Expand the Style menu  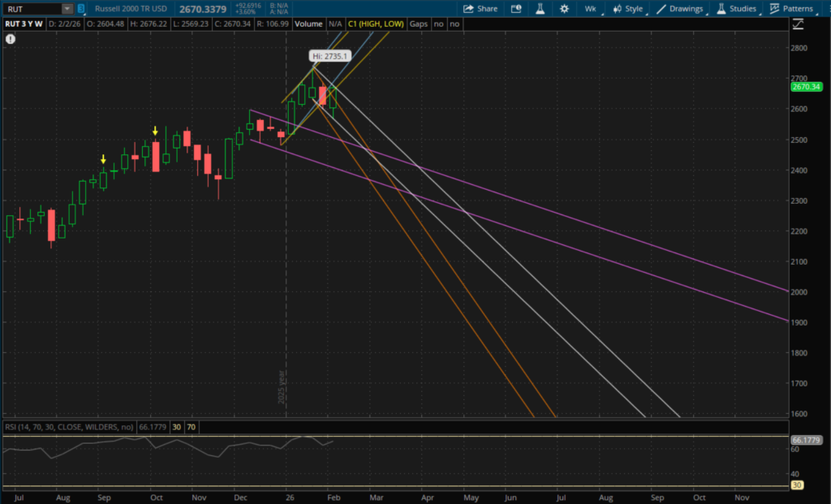click(629, 9)
